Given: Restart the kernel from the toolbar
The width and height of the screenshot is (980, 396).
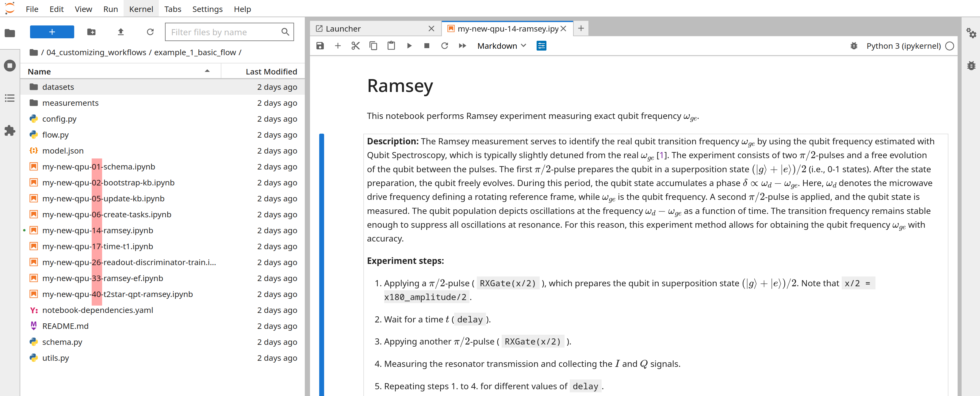Looking at the screenshot, I should coord(444,46).
